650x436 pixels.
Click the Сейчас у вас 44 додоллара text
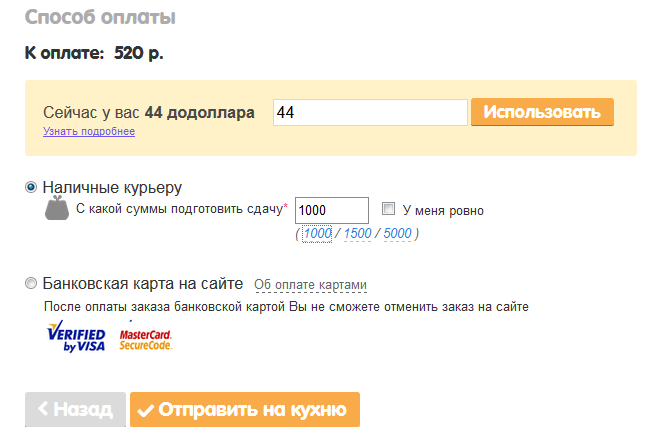tap(149, 112)
